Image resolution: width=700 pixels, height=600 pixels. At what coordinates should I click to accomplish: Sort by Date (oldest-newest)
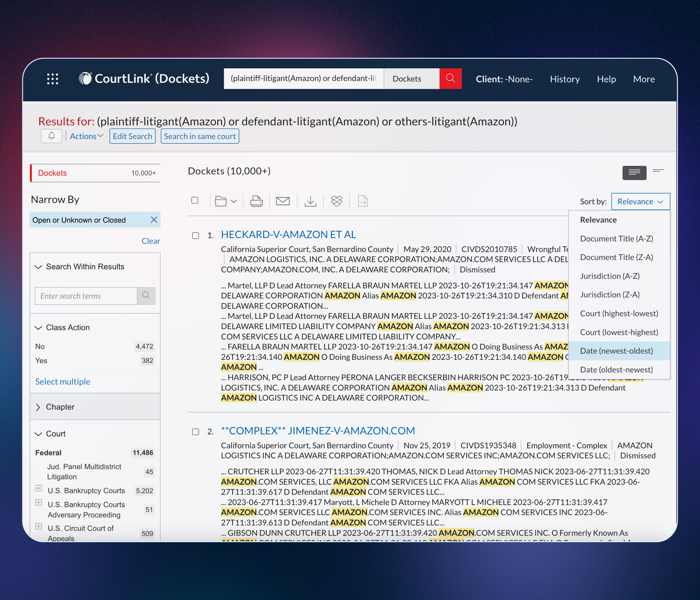coord(619,370)
